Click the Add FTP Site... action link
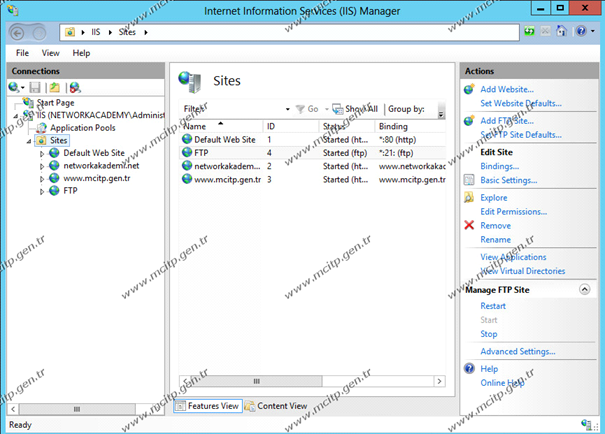 click(507, 121)
